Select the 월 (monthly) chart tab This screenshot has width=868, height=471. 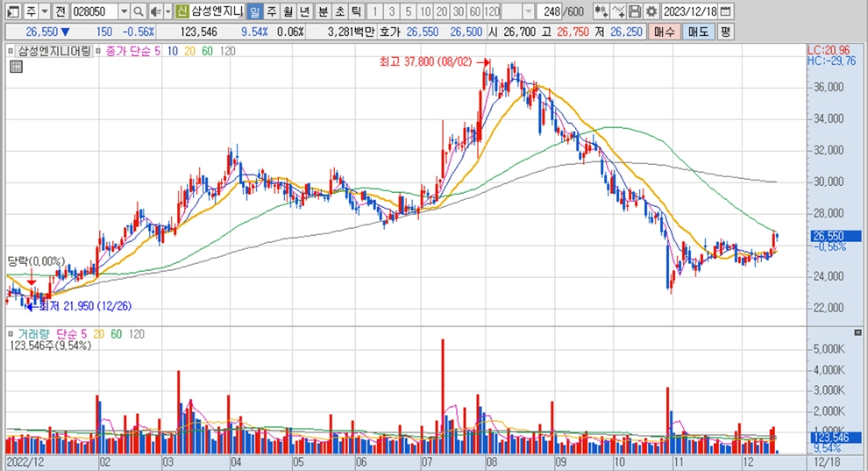tap(288, 11)
